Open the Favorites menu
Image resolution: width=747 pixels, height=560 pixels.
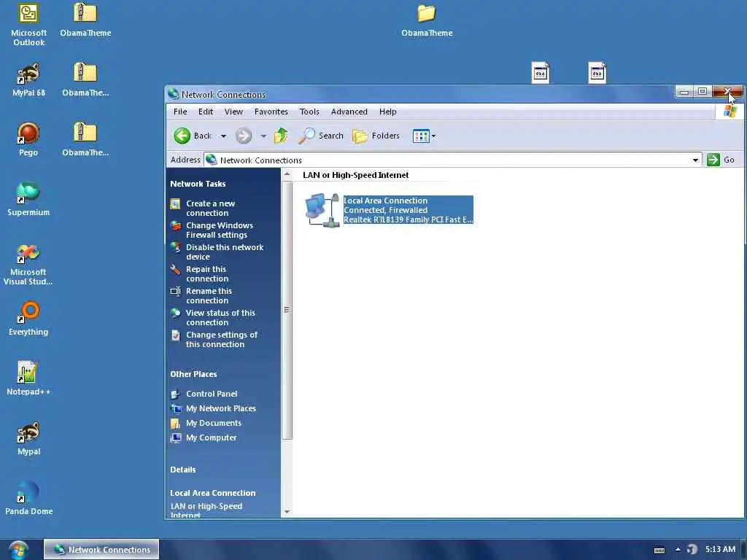coord(271,112)
